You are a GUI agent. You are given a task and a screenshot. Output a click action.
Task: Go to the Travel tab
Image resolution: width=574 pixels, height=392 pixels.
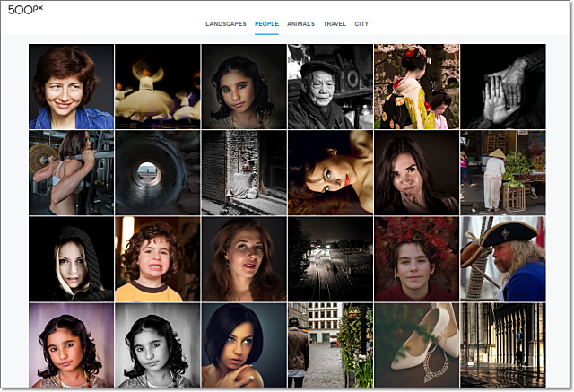[335, 24]
